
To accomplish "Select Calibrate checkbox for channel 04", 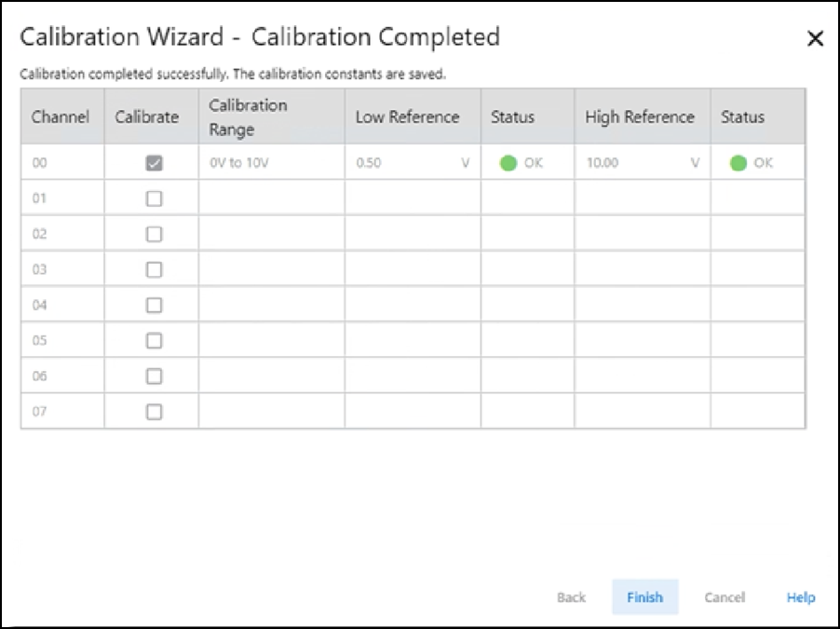I will (155, 305).
